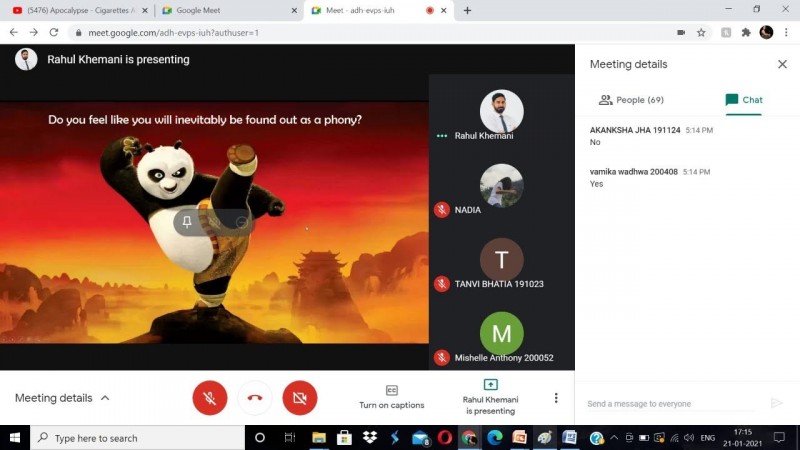Open the three-dot more options menu
Screen dimensions: 800x450
coord(556,398)
